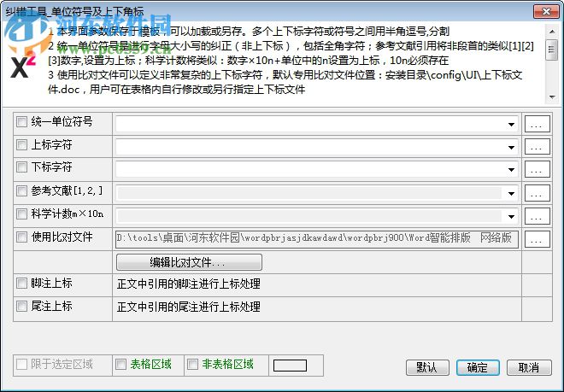The image size is (564, 392).
Task: Tick the 上标字符 checkbox
Action: (x=22, y=144)
